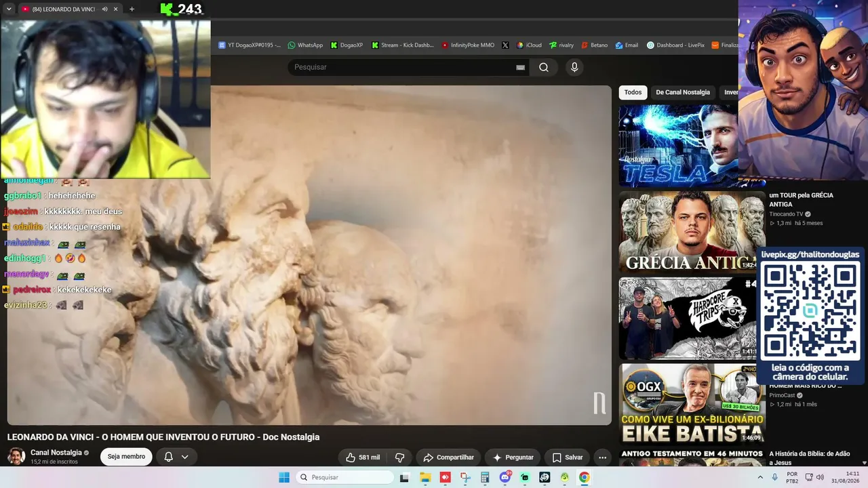
Task: Click the Compartilhar button
Action: (448, 457)
